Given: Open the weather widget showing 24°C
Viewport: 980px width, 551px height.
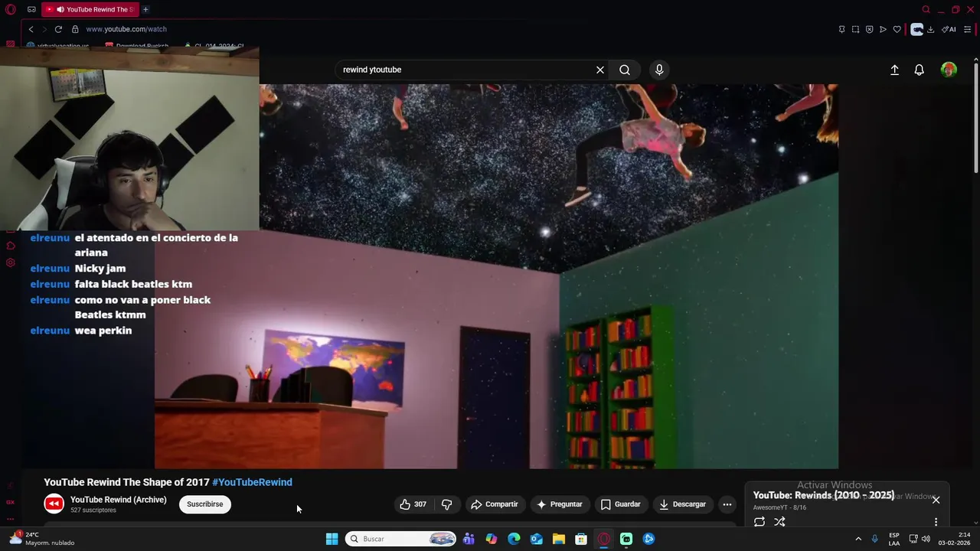Looking at the screenshot, I should (x=42, y=539).
